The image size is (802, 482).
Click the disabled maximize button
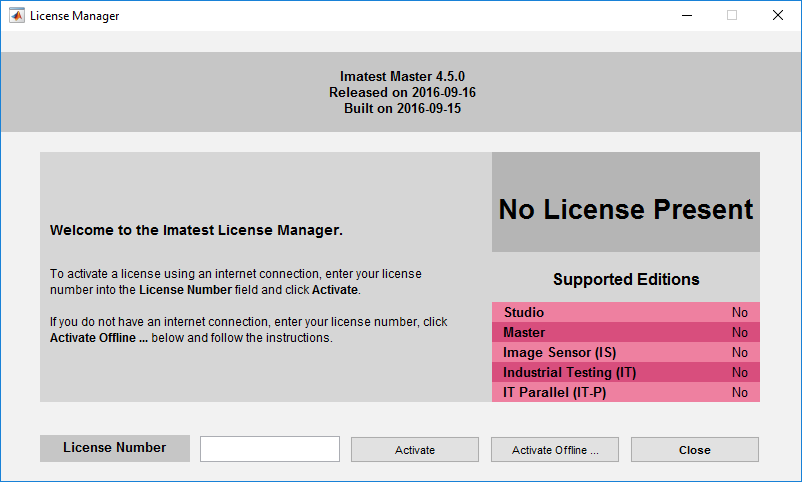click(x=732, y=15)
